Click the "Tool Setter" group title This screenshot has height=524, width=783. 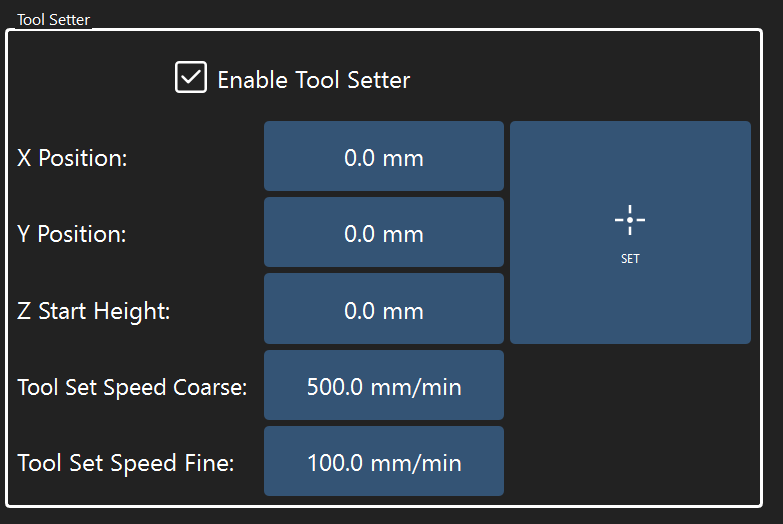(52, 20)
